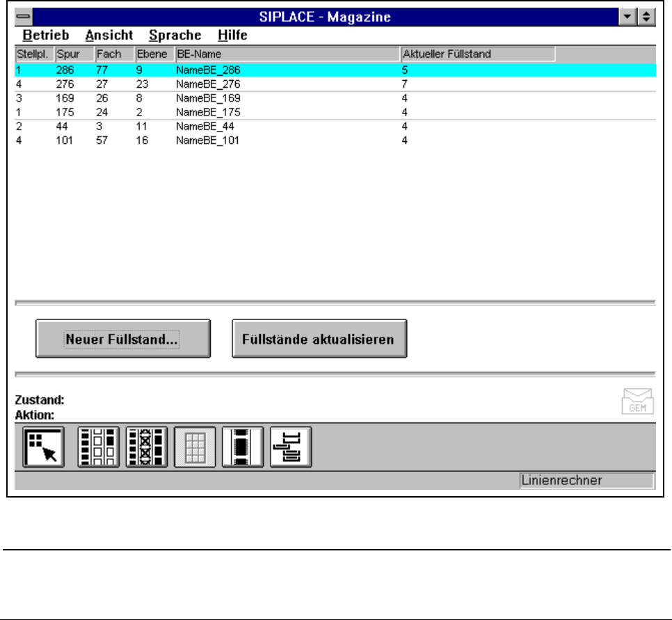Click the component tape strip icon
The image size is (672, 620).
243,447
